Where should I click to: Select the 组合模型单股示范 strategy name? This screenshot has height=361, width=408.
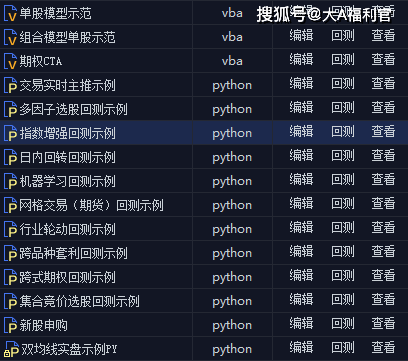(x=67, y=37)
